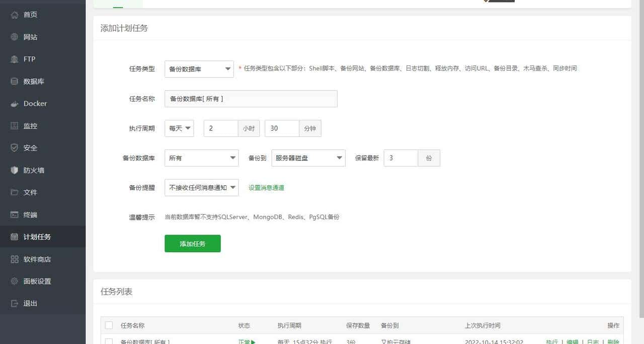Open the 设置消息通道 link
This screenshot has height=344, width=644.
pyautogui.click(x=266, y=187)
